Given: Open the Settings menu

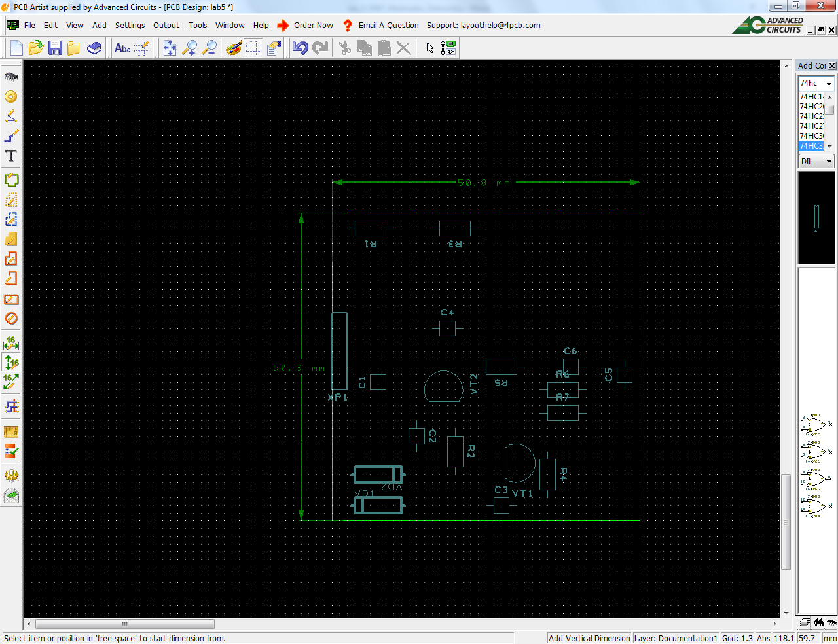Looking at the screenshot, I should (130, 26).
